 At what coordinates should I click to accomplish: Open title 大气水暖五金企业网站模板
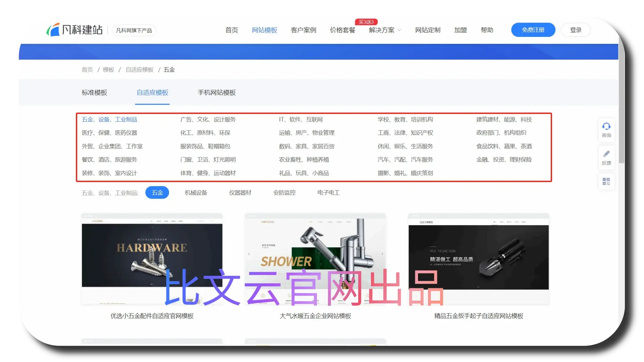315,316
